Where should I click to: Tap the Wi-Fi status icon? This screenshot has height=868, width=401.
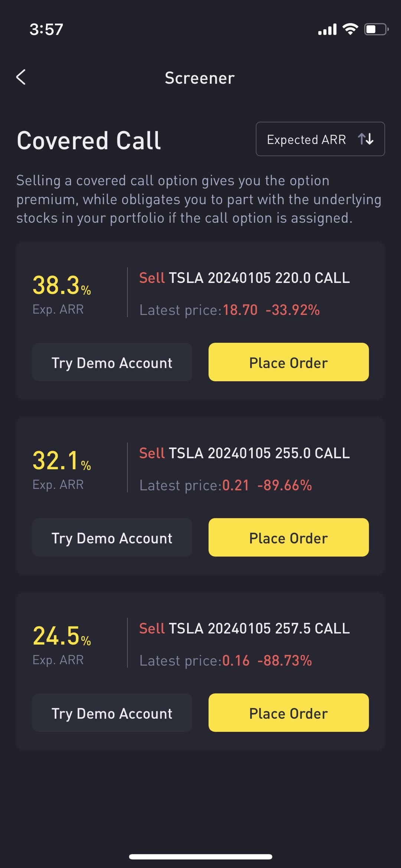(x=350, y=29)
